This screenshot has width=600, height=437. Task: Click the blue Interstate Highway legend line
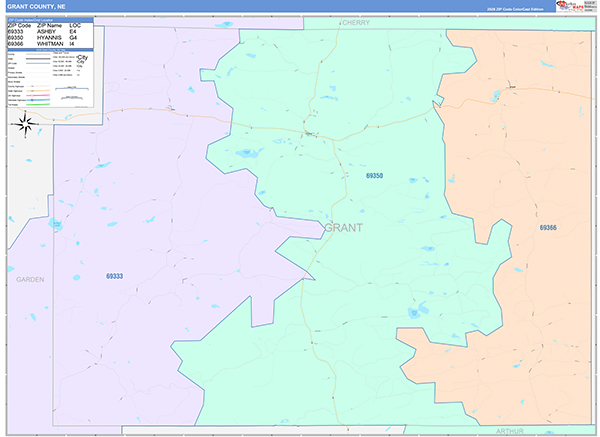(x=38, y=100)
